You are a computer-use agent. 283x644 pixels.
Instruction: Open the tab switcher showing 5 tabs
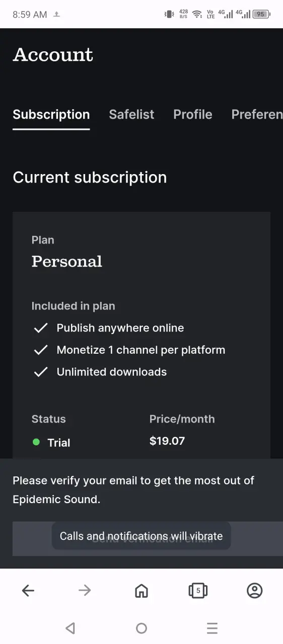click(x=198, y=590)
